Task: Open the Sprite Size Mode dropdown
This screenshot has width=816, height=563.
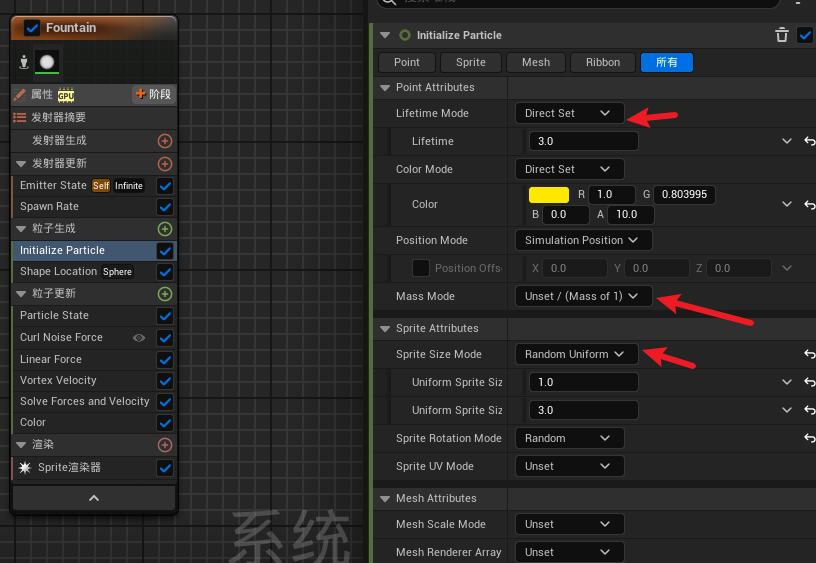Action: 577,354
